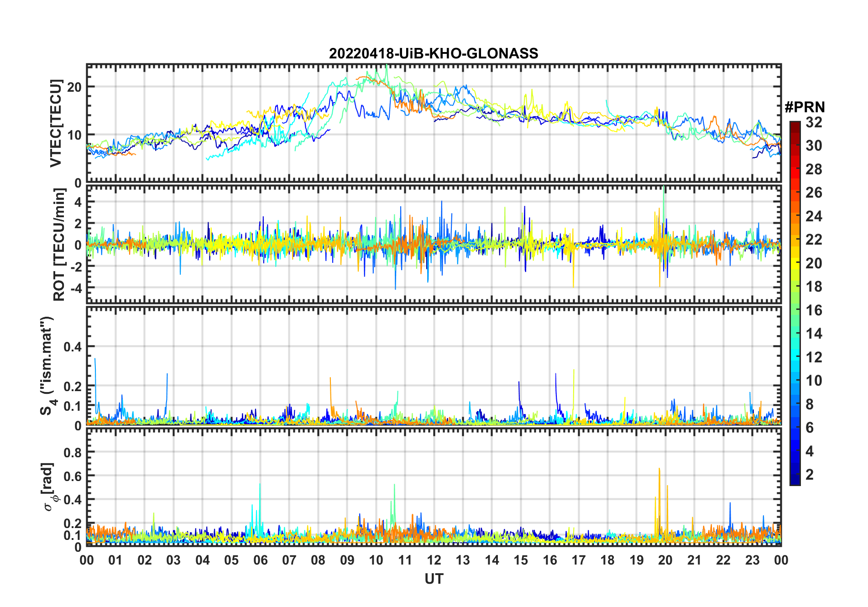The image size is (868, 607).
Task: Click colorbar tick label 20
Action: click(814, 263)
